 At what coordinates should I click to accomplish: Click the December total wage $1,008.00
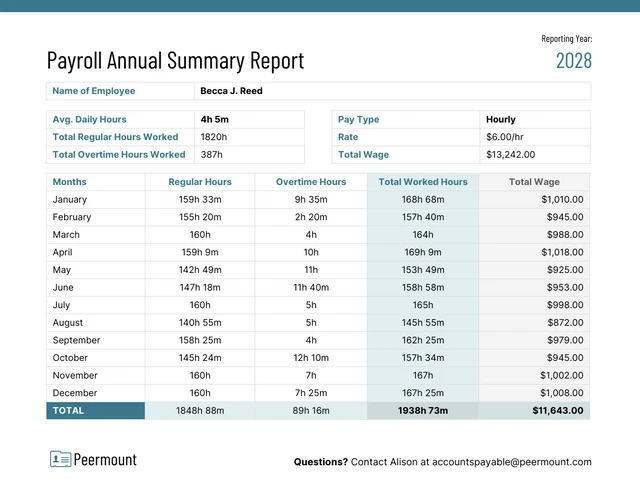coord(561,393)
